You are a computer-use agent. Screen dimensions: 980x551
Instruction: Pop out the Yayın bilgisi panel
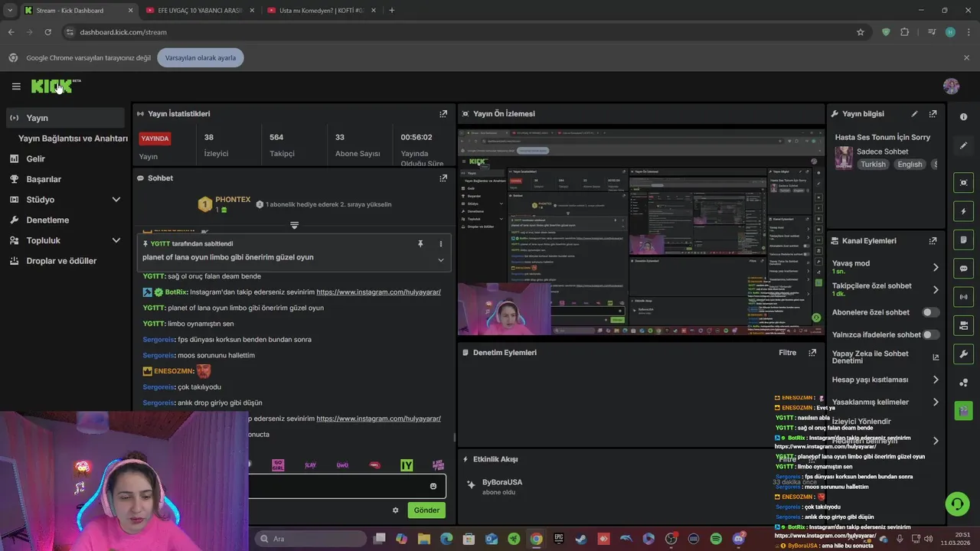933,113
